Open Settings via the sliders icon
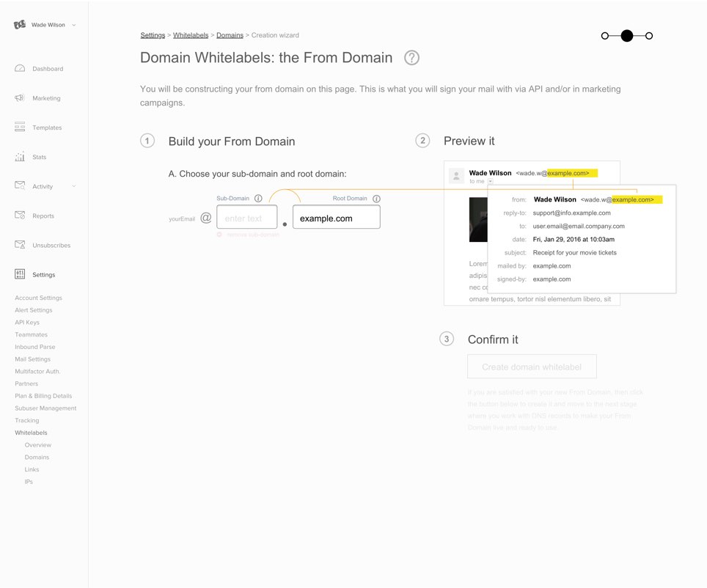The image size is (707, 588). coord(20,274)
